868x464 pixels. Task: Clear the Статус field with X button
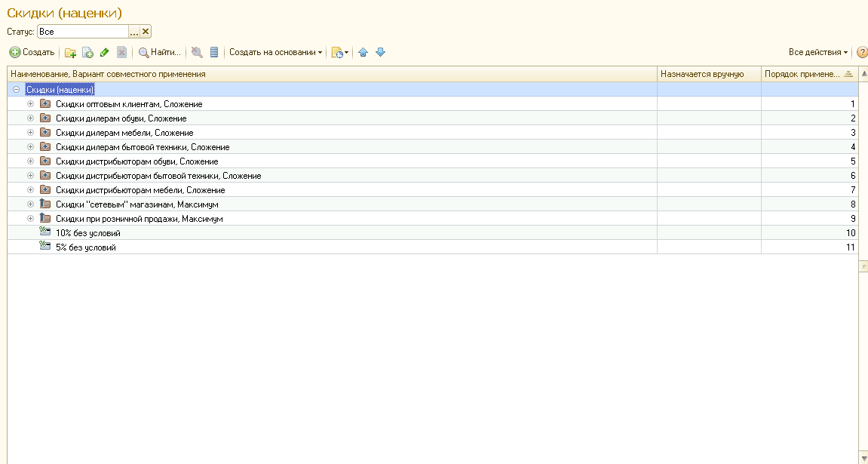(x=146, y=32)
